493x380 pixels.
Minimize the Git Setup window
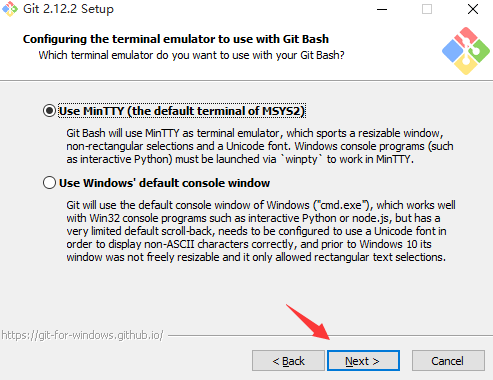[382, 9]
